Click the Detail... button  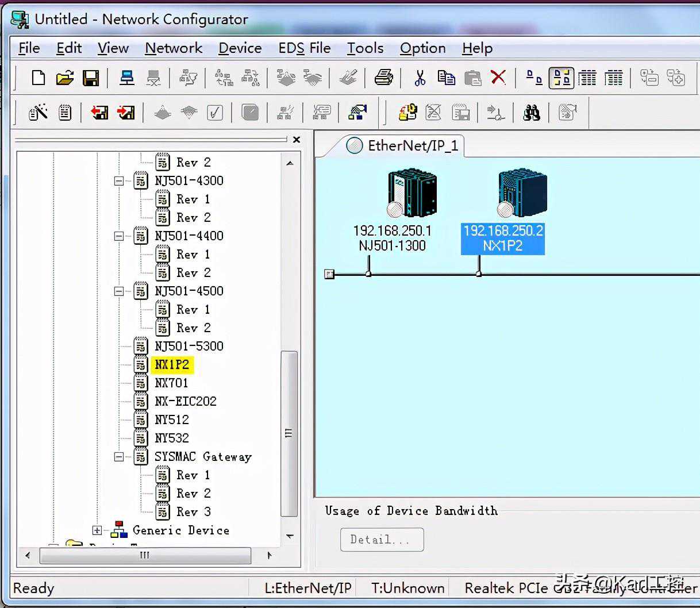coord(382,540)
